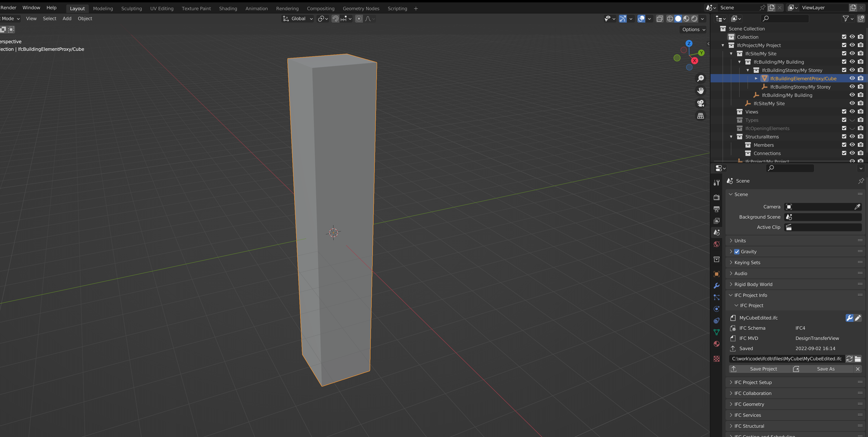Expand the Units panel
Viewport: 868px width, 437px height.
point(795,240)
